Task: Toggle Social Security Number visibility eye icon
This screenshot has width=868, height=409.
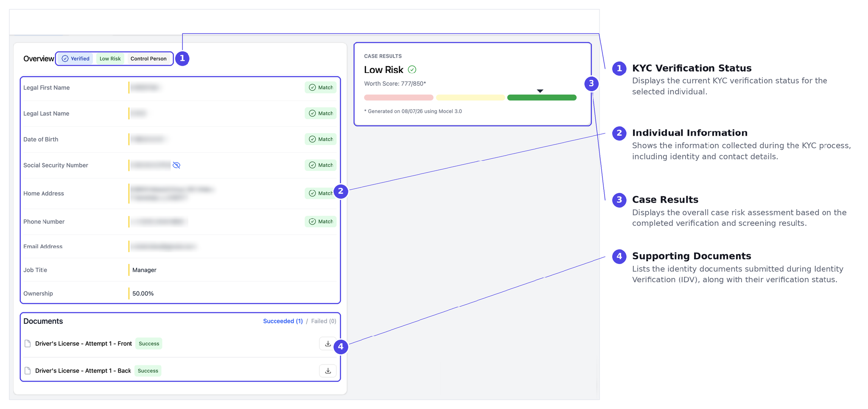Action: coord(176,165)
